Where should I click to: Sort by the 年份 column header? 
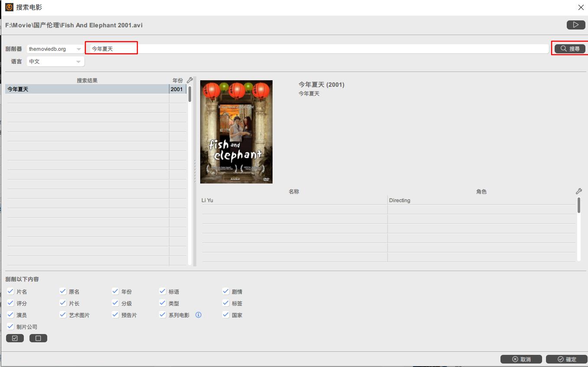tap(178, 80)
